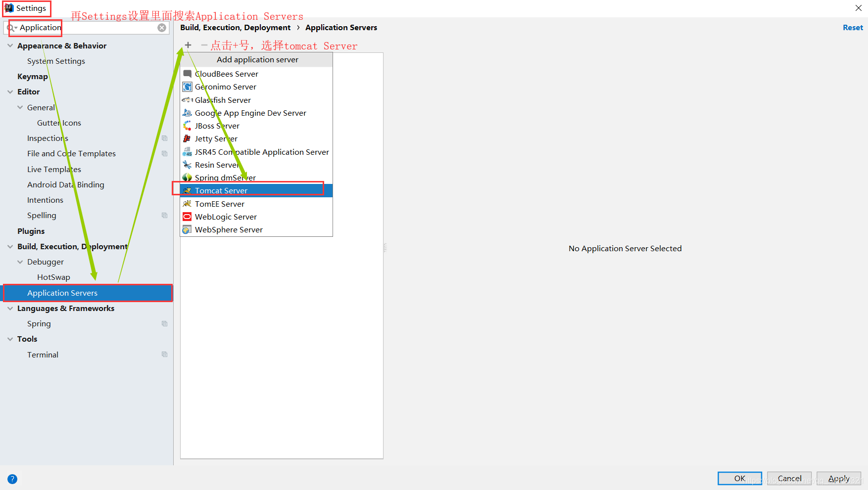Click the Resin Server icon
Viewport: 868px width, 490px height.
pos(187,165)
